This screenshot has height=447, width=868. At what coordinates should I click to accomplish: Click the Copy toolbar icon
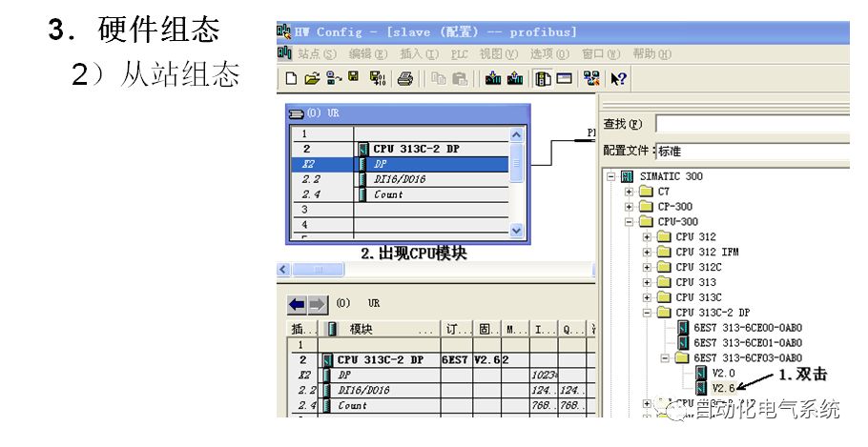[439, 78]
